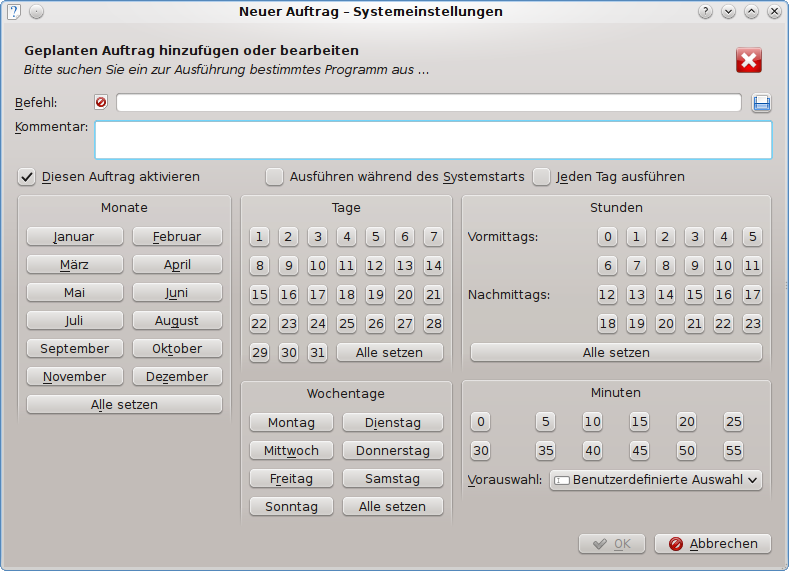Select day 15 in Tage

(259, 294)
